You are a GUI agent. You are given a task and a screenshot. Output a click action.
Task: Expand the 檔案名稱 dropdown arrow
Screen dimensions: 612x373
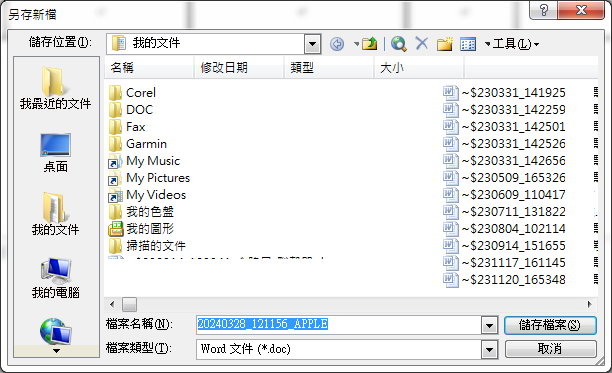[489, 325]
